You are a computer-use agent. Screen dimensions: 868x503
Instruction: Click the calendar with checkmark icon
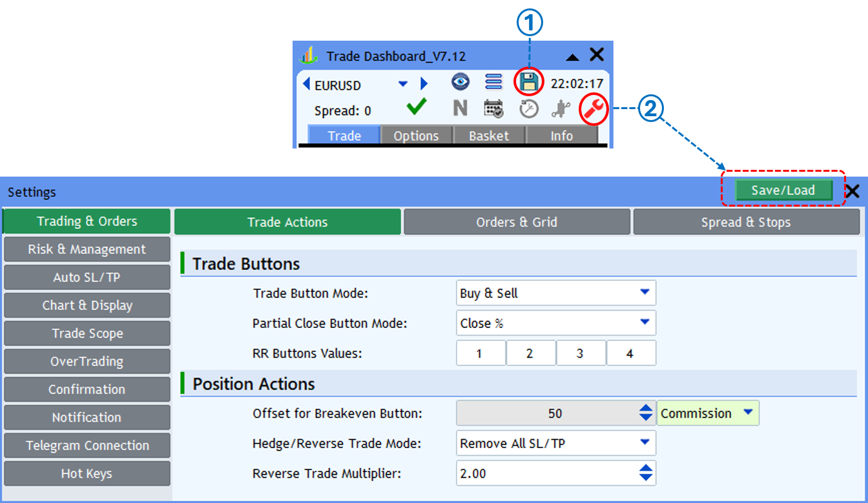point(494,108)
